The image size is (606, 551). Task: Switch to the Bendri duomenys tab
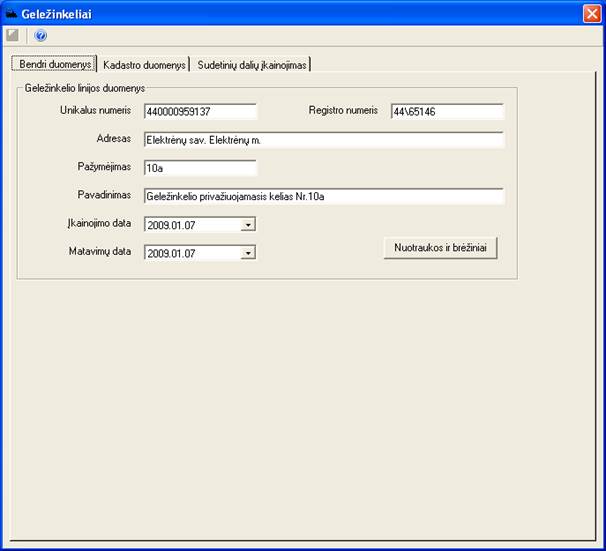click(x=54, y=64)
